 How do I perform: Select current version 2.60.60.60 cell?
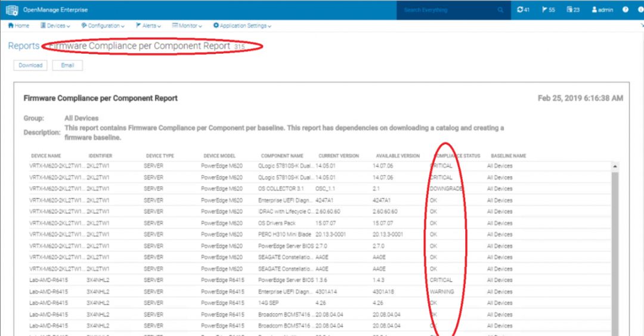328,211
